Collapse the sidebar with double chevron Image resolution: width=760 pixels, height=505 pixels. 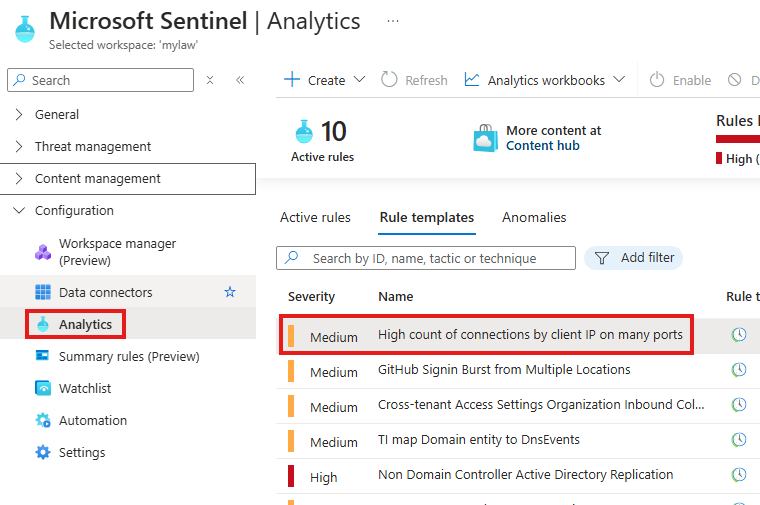click(x=240, y=81)
